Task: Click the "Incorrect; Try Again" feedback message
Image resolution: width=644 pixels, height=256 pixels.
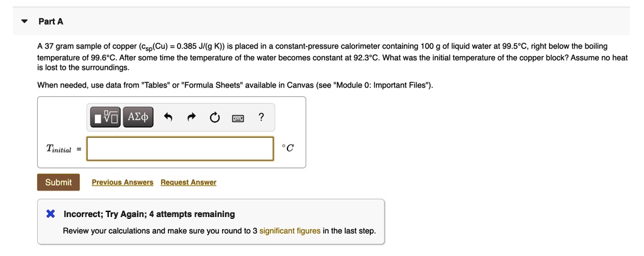Action: (x=149, y=214)
